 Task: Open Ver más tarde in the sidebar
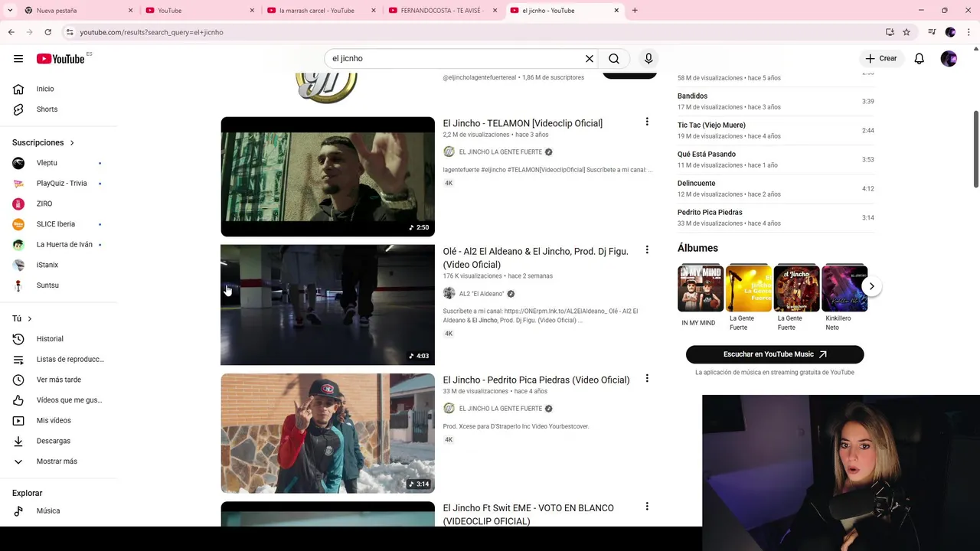point(59,380)
